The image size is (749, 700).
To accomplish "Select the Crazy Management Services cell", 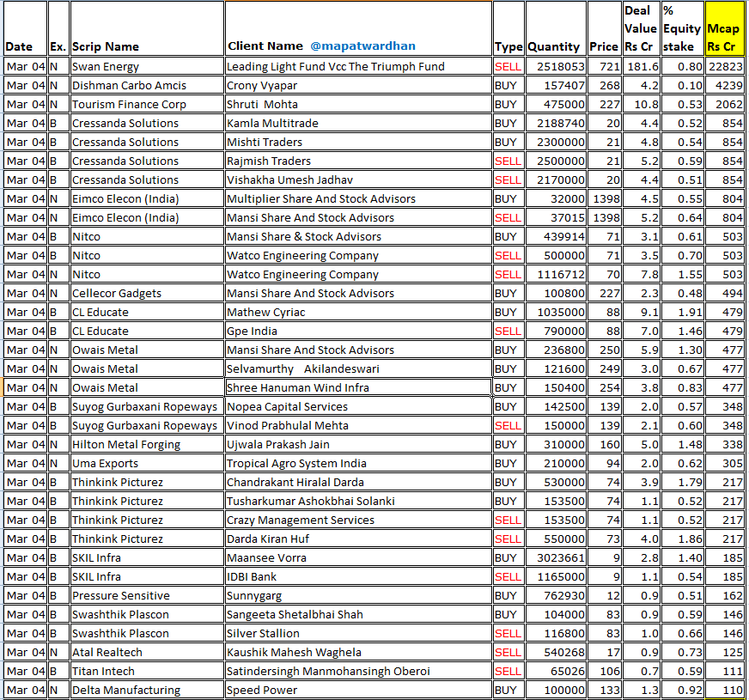I will point(358,520).
